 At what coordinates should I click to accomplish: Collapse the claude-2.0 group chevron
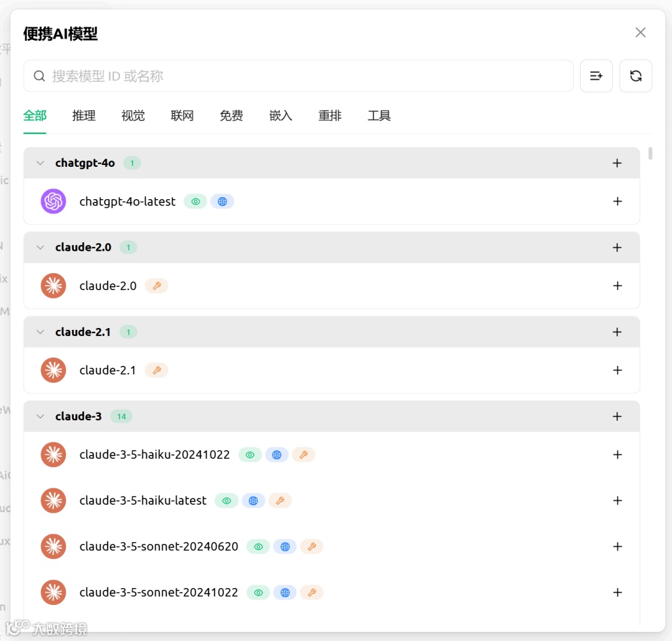(40, 248)
